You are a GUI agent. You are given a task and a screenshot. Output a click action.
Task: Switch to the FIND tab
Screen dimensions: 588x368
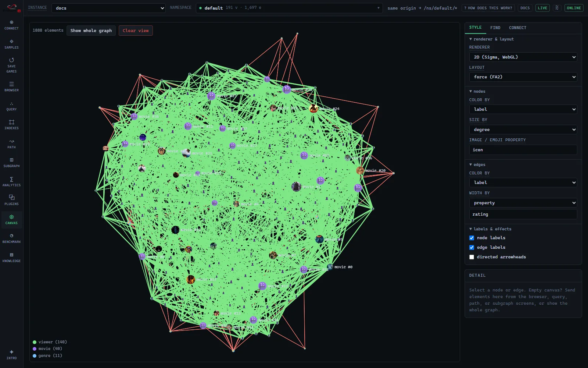[495, 28]
